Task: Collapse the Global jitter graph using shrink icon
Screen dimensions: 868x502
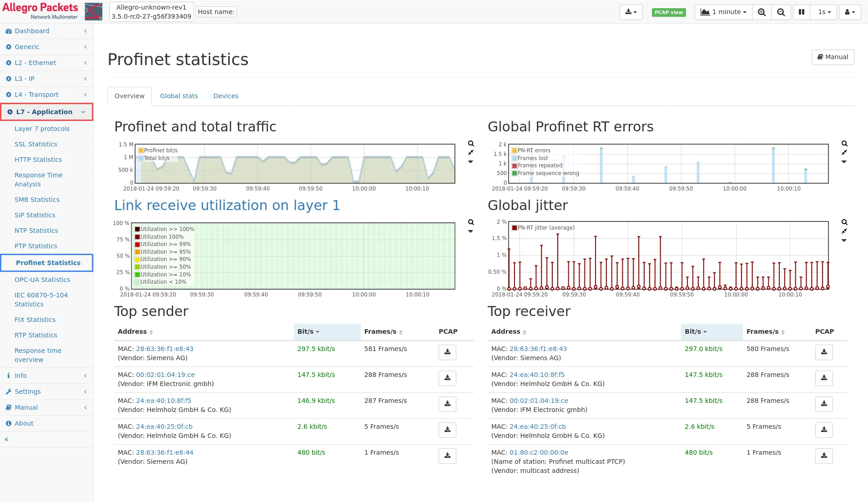Action: tap(844, 231)
